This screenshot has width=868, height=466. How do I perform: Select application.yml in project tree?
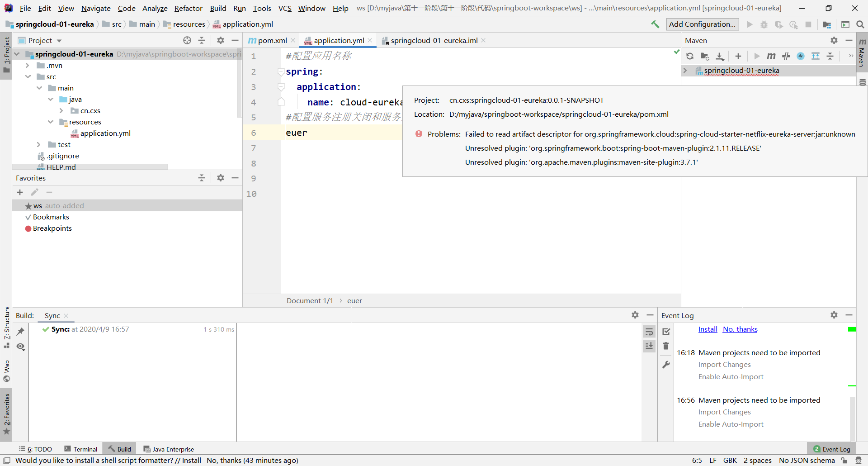click(105, 133)
